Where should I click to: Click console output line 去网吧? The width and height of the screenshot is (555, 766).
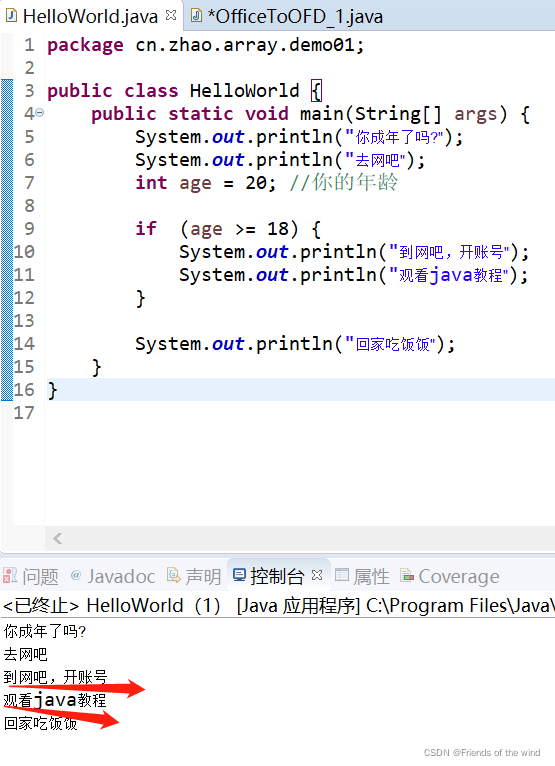pyautogui.click(x=25, y=654)
